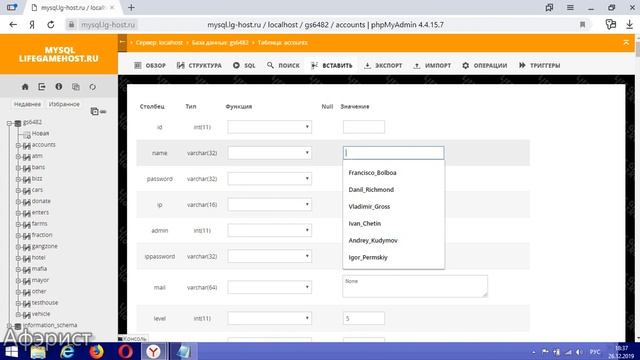Open the browser menu hamburger icon
This screenshot has height=360, width=640.
coord(570,7)
